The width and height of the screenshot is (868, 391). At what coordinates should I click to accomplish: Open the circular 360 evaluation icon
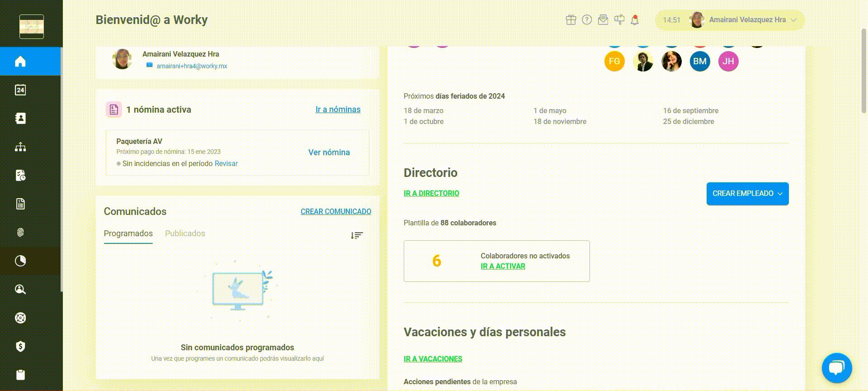tap(20, 318)
